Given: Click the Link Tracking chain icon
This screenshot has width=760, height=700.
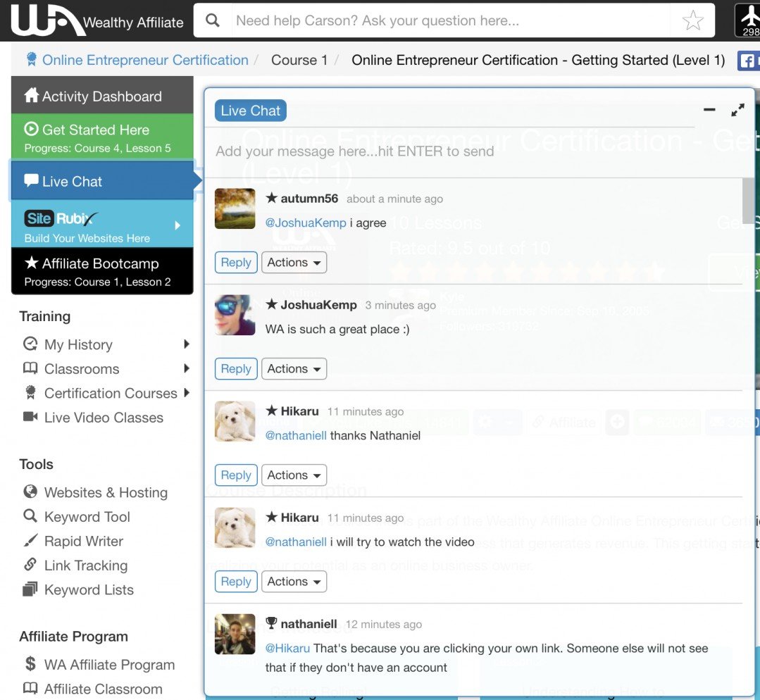Looking at the screenshot, I should [x=30, y=564].
